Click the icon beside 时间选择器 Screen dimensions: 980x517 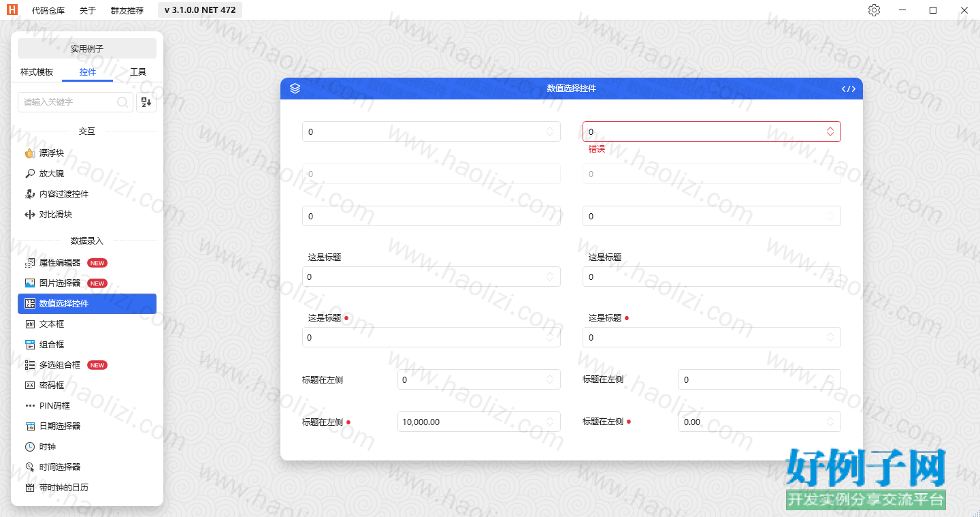coord(30,467)
